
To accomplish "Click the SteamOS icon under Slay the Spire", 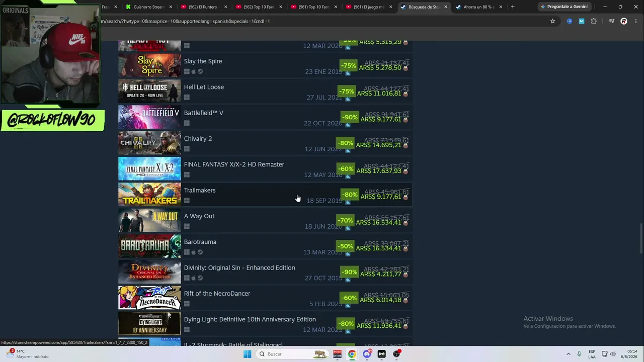I will point(200,72).
